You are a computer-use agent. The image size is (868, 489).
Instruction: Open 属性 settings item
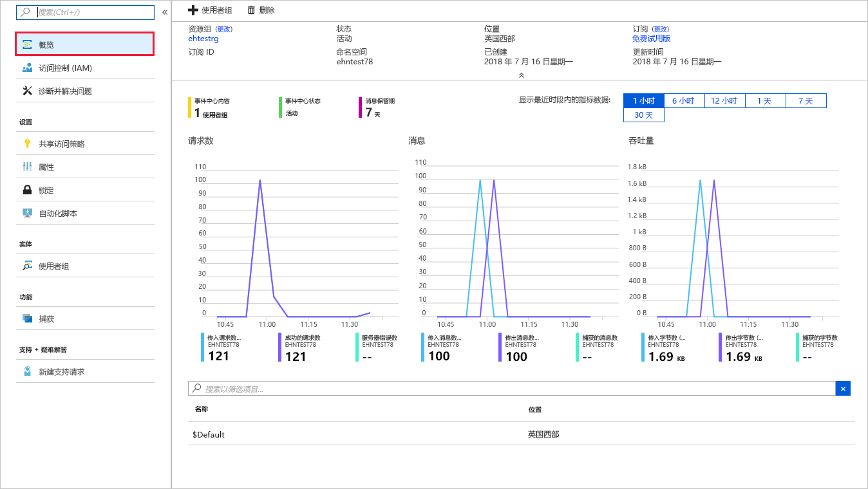point(85,167)
